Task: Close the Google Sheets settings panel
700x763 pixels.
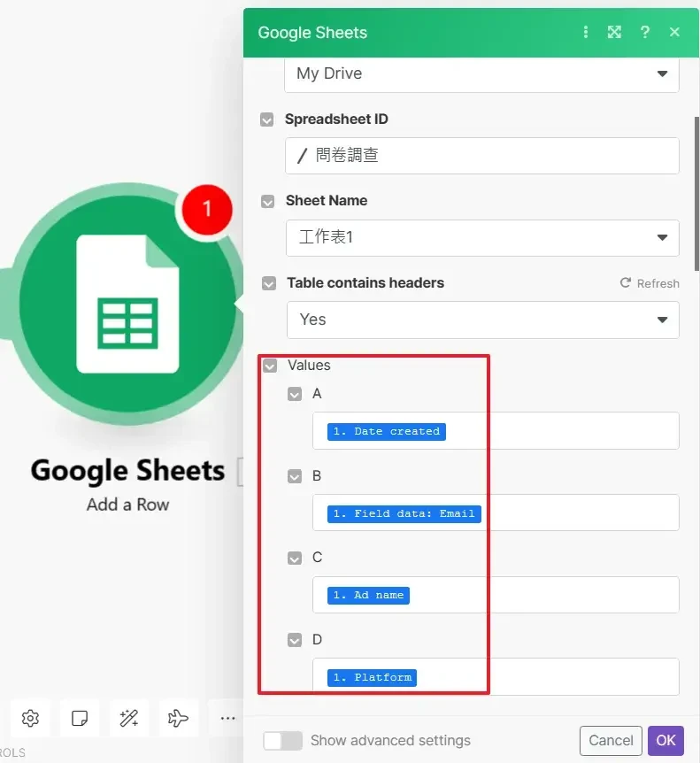Action: [x=674, y=32]
